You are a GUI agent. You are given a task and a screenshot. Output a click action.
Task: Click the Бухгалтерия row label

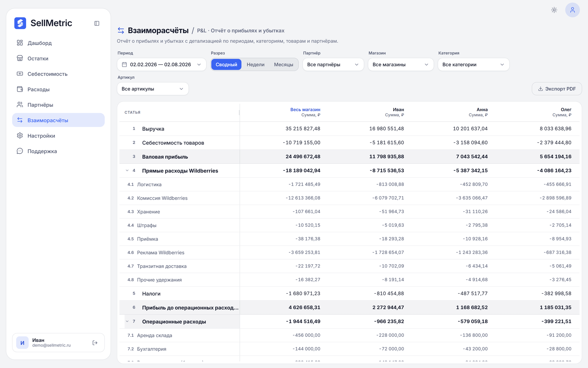[x=151, y=349]
